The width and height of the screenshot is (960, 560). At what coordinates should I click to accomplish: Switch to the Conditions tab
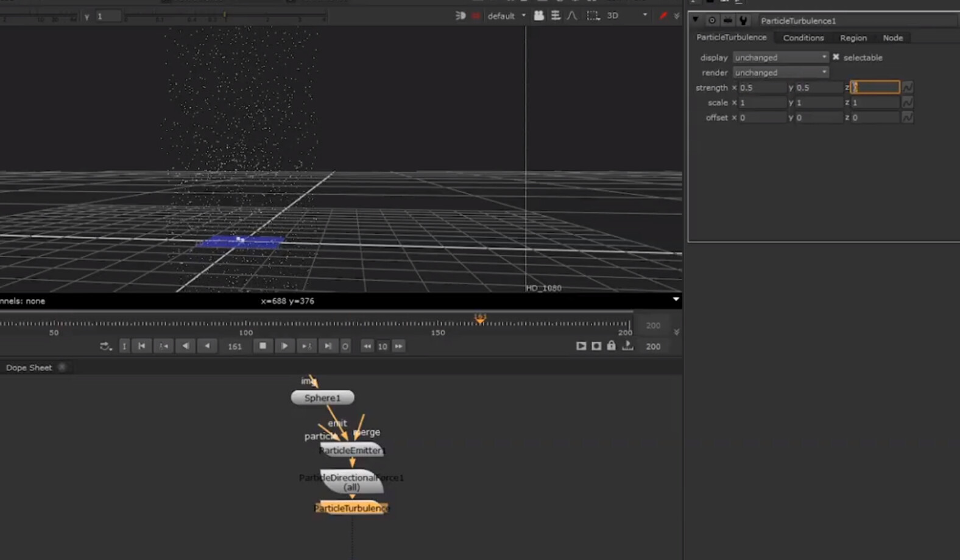click(x=803, y=38)
